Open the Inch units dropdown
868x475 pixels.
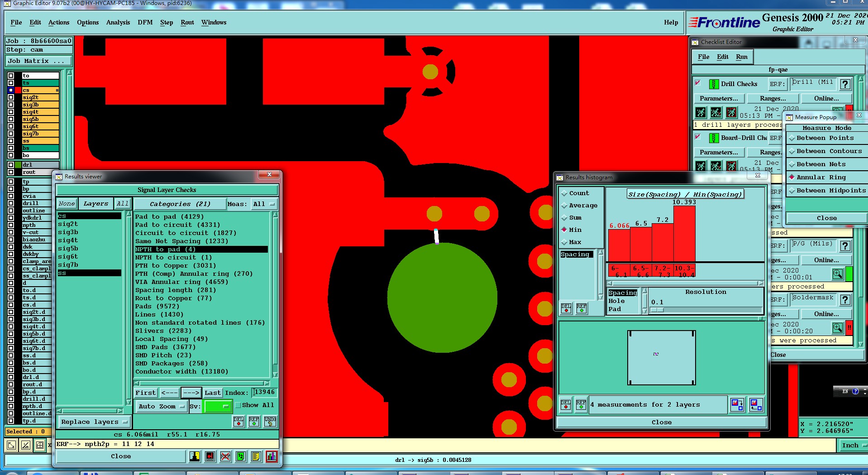coord(854,445)
